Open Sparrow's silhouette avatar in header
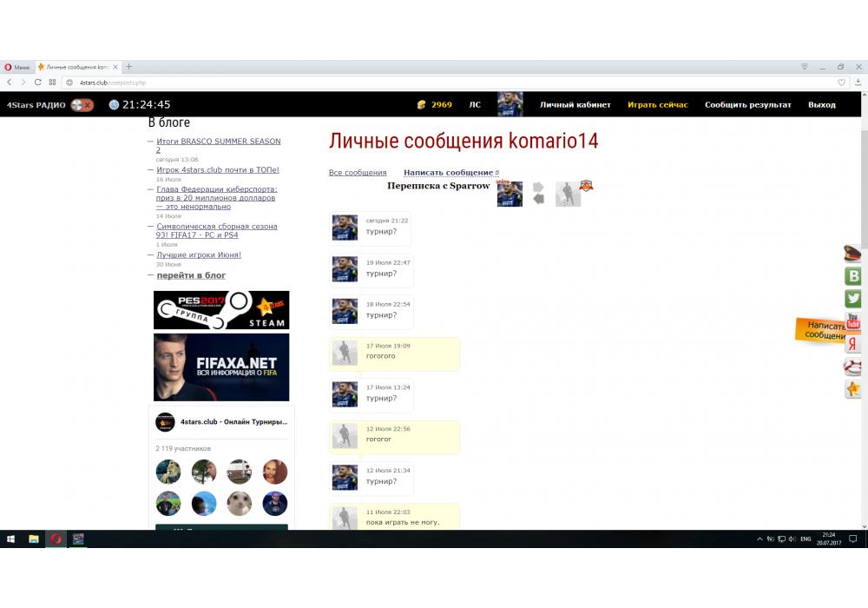Image resolution: width=868 pixels, height=608 pixels. (568, 195)
